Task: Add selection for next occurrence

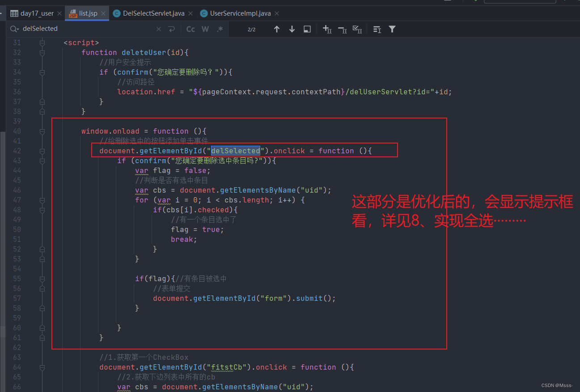Action: [x=327, y=29]
